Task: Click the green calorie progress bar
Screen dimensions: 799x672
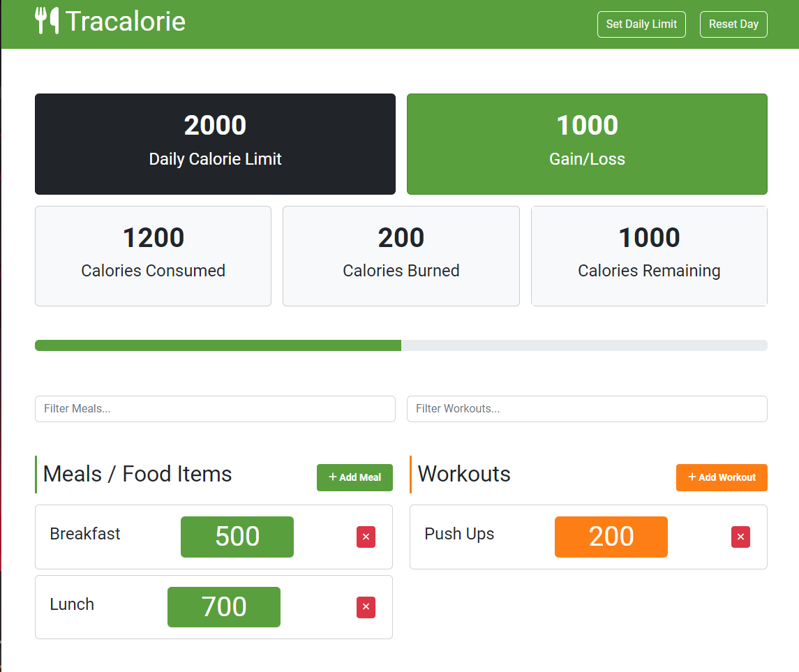Action: 218,345
